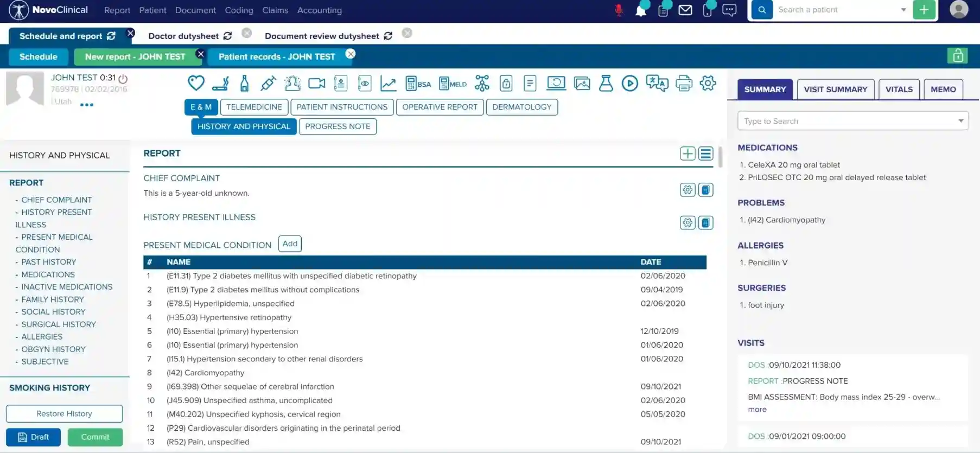Toggle the report list view icon
The width and height of the screenshot is (980, 453).
(705, 154)
